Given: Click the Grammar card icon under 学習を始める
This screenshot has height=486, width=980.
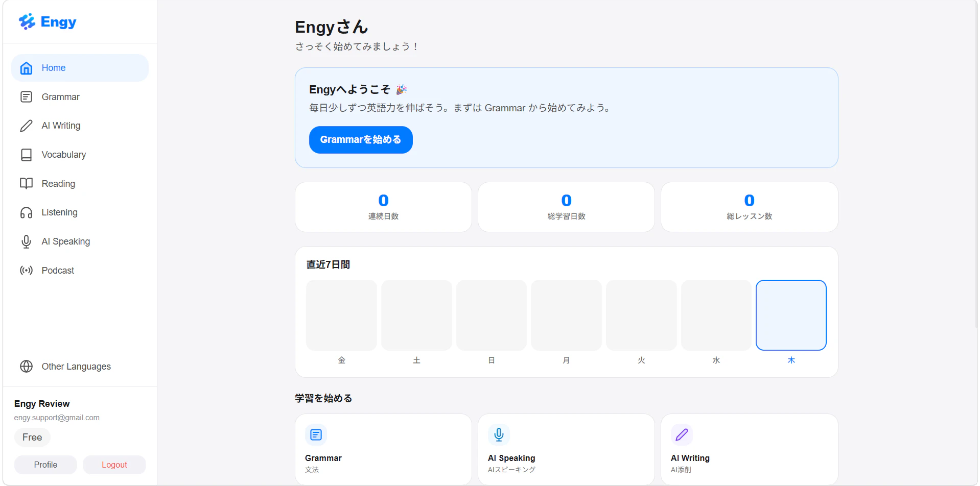Looking at the screenshot, I should 316,435.
